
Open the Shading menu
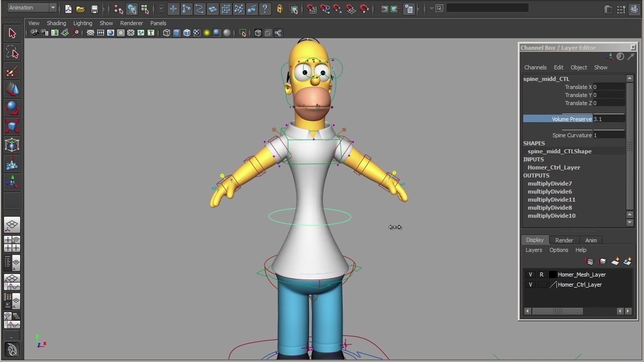coord(56,23)
